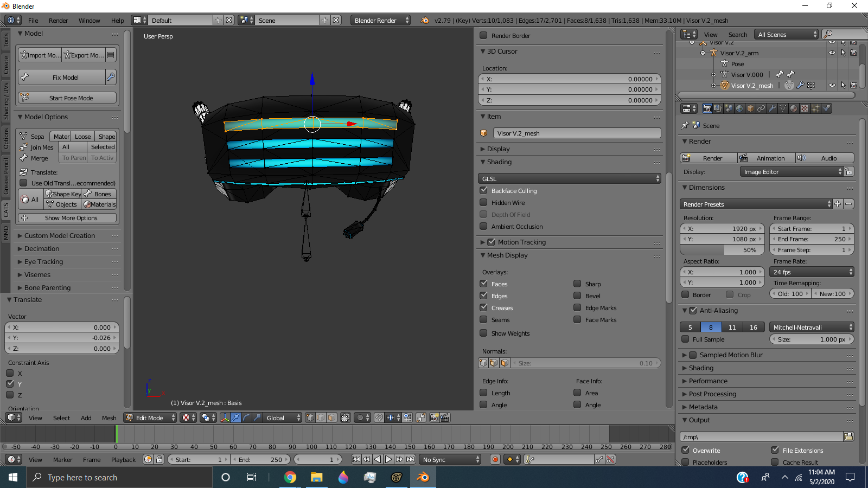Open the 24 fps frame rate dropdown
This screenshot has width=868, height=488.
tap(812, 272)
